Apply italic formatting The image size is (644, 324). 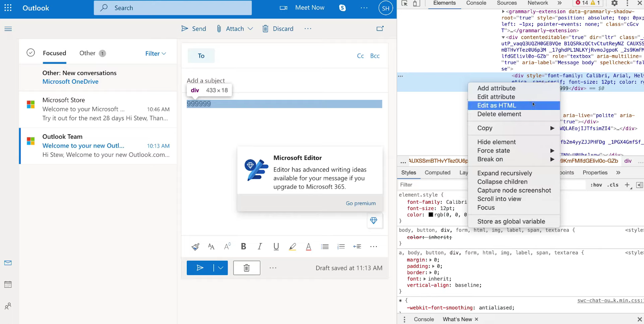260,247
